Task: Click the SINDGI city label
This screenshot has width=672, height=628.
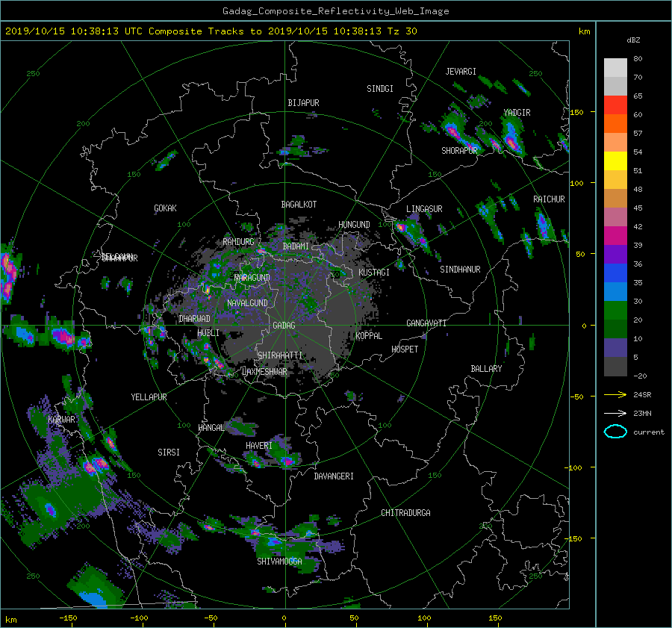Action: 380,89
